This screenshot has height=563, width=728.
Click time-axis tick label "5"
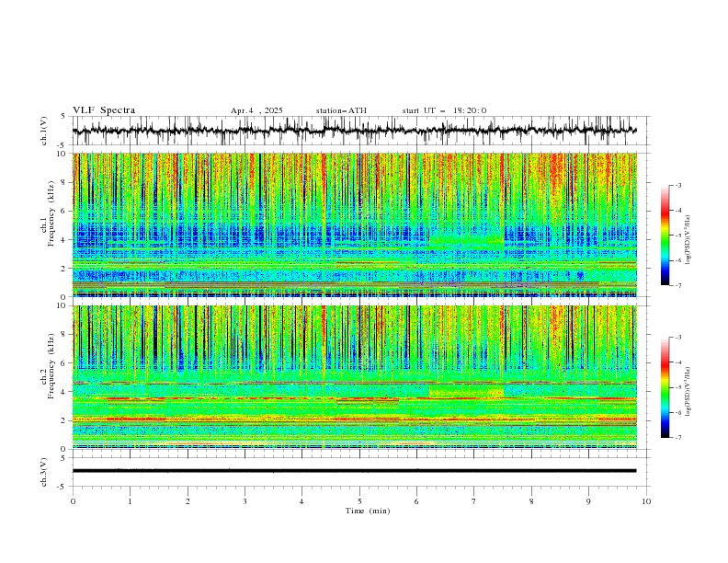click(359, 501)
